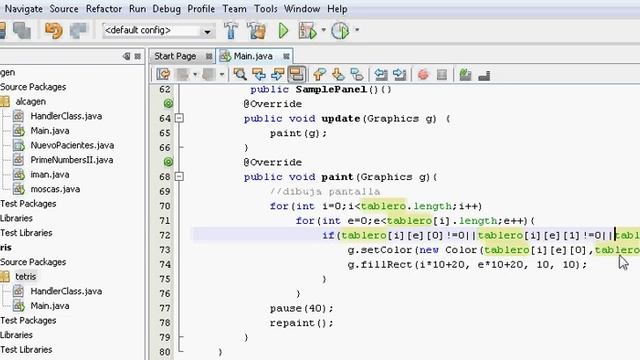Click override marker icon above line 68
This screenshot has width=640, height=360.
pyautogui.click(x=168, y=162)
